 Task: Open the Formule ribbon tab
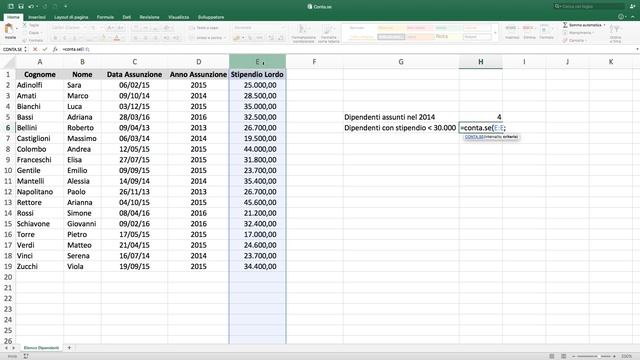tap(105, 17)
